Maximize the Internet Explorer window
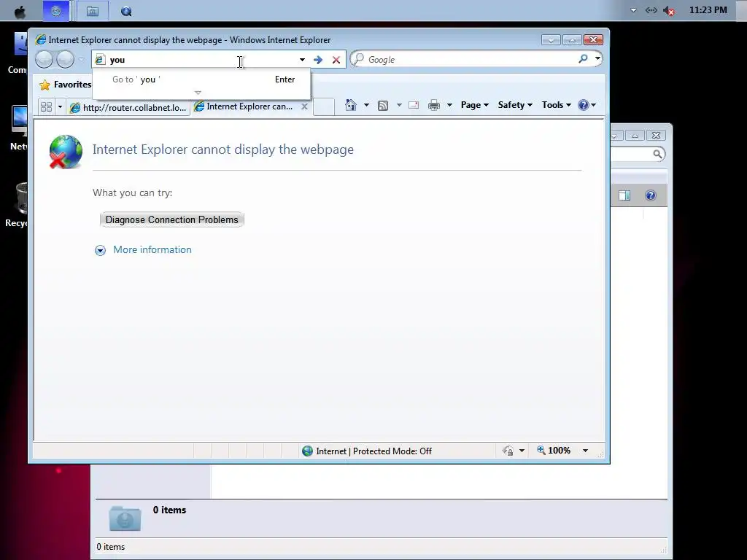 point(572,40)
